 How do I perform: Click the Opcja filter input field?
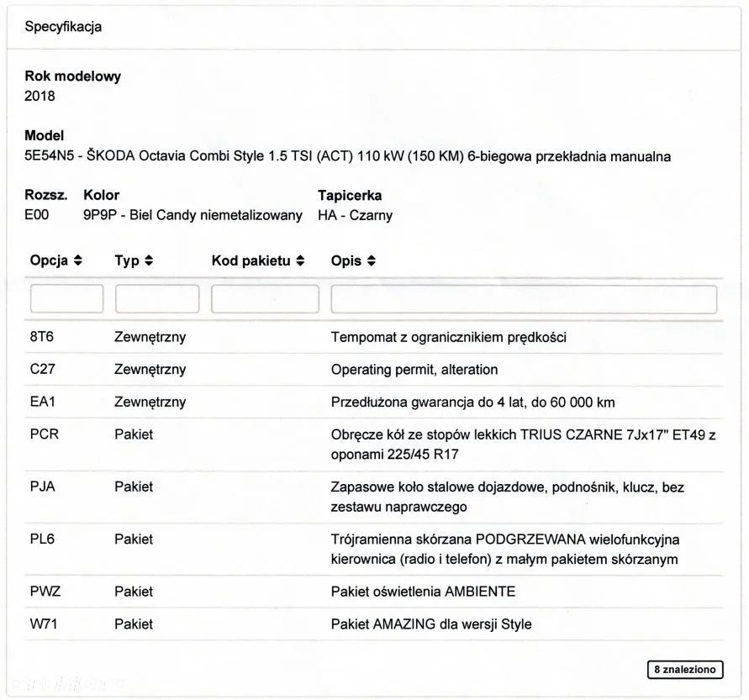67,299
